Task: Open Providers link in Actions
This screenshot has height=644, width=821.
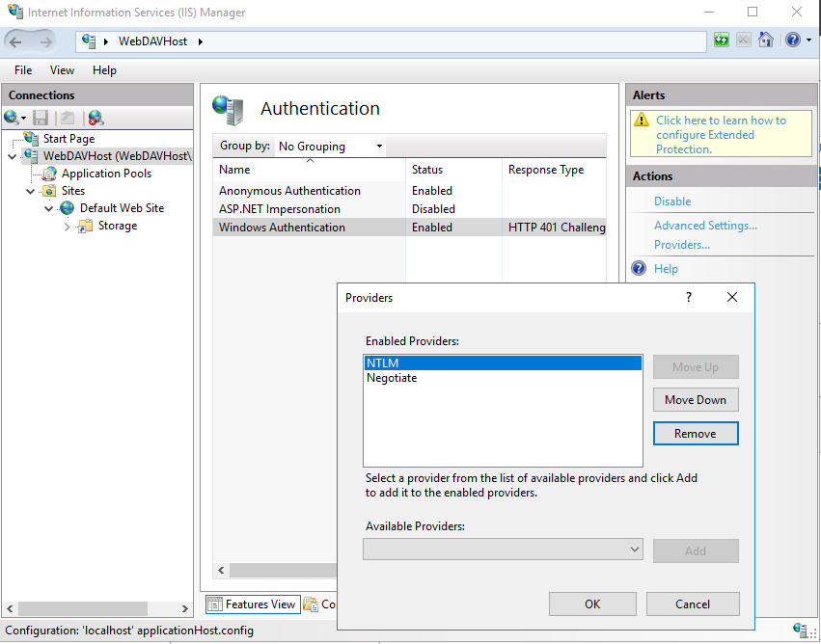Action: point(682,244)
